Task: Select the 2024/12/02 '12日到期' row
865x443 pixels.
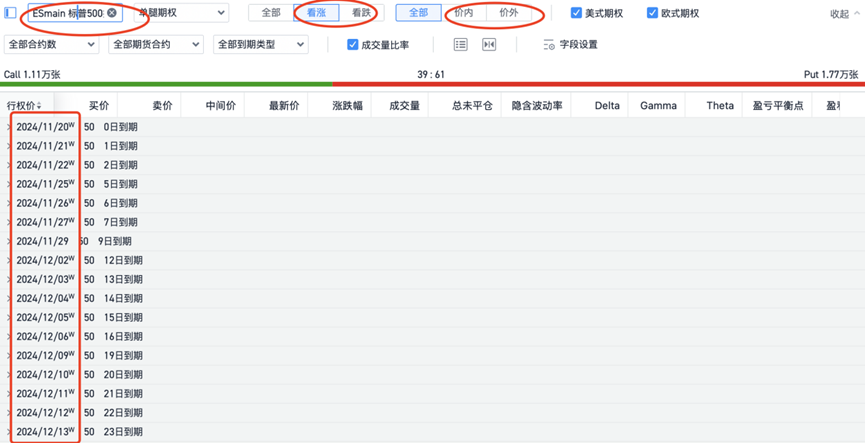Action: pos(432,260)
